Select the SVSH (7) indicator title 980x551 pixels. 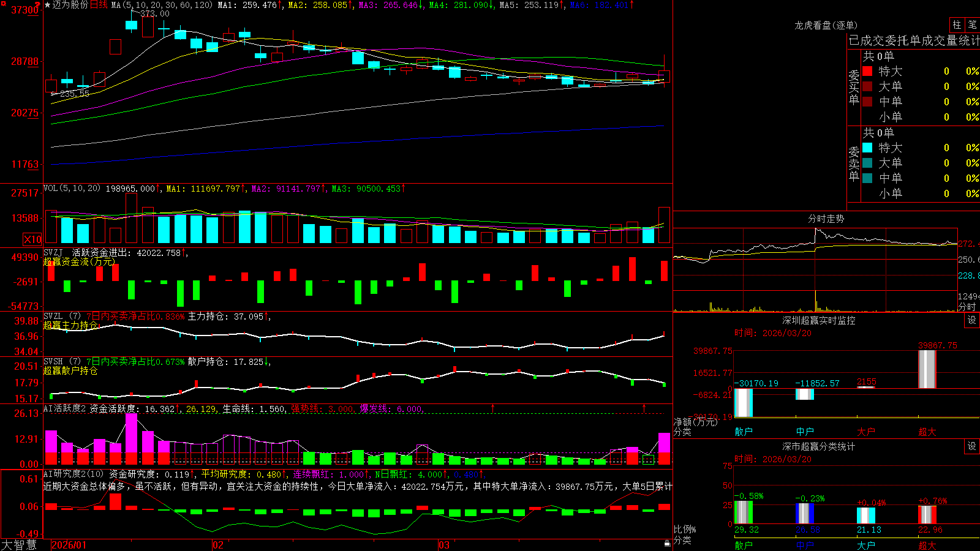[x=62, y=362]
